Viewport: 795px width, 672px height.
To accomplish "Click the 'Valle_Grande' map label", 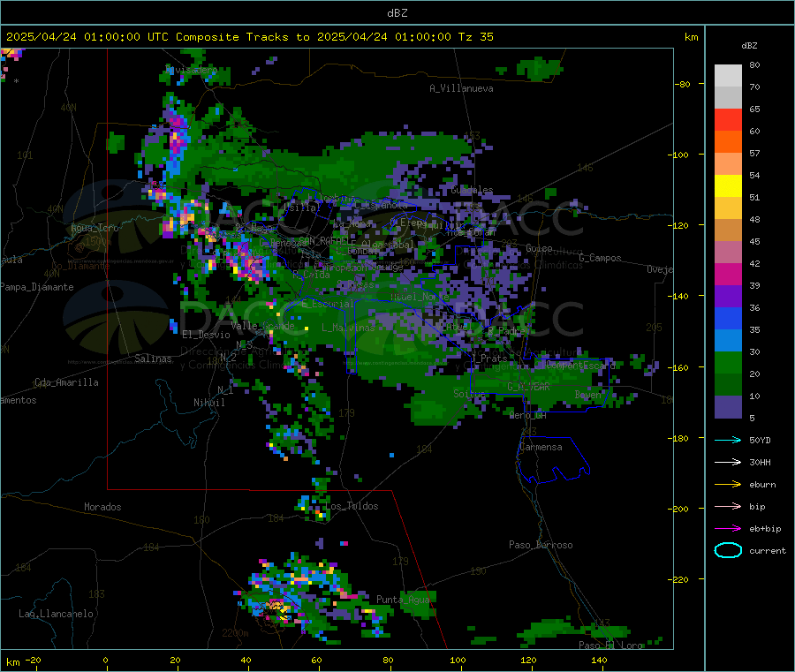I will (262, 326).
